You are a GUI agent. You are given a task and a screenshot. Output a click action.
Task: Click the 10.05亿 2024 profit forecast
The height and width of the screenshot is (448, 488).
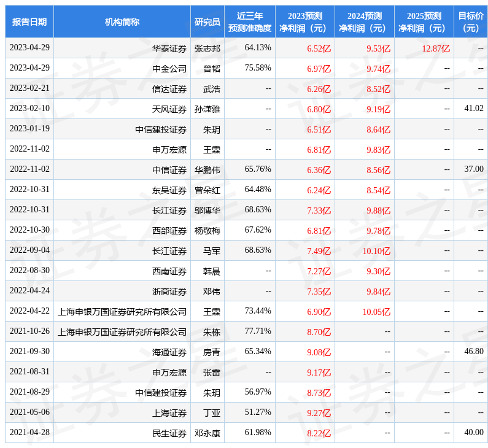point(376,312)
